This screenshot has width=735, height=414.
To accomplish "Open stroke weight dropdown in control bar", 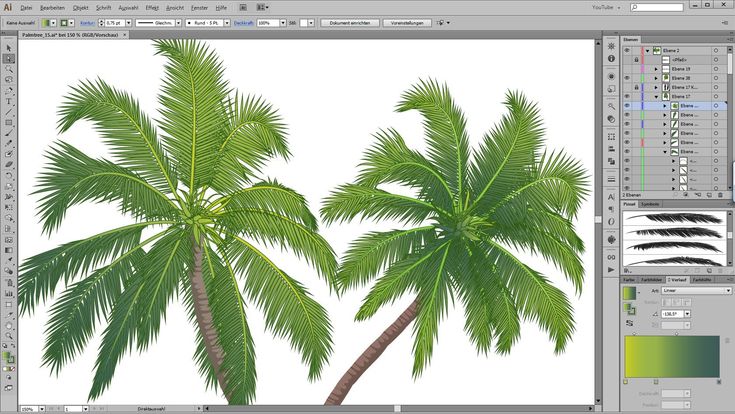I will click(128, 23).
